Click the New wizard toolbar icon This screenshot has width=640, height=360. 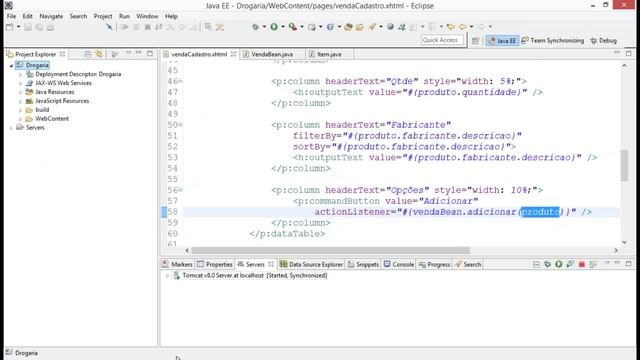coord(9,27)
